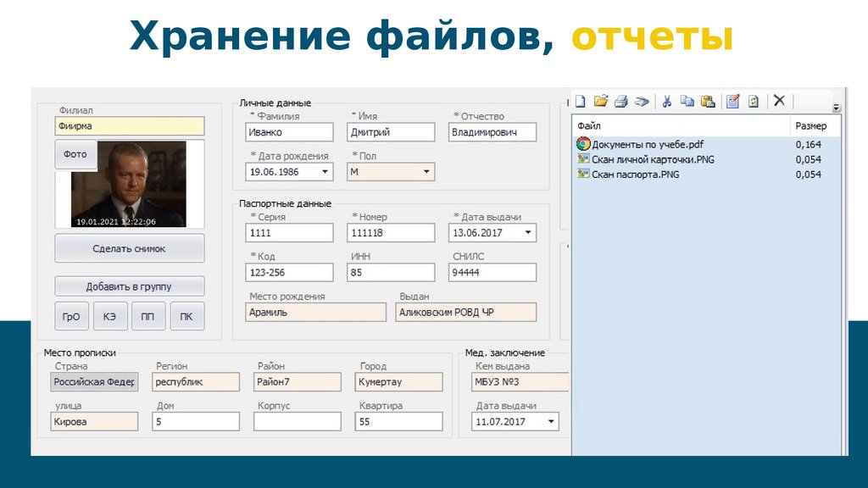
Task: Click Добавить в группу button
Action: pos(129,286)
